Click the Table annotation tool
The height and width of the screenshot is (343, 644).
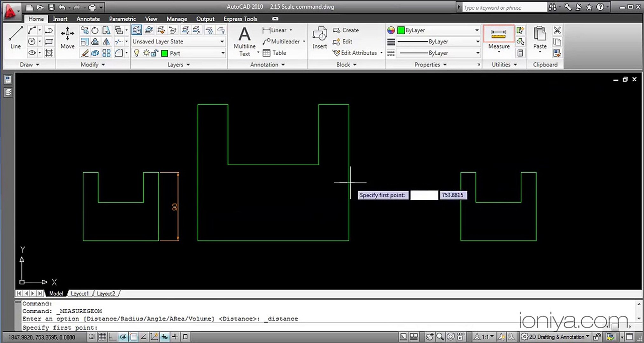(x=275, y=53)
